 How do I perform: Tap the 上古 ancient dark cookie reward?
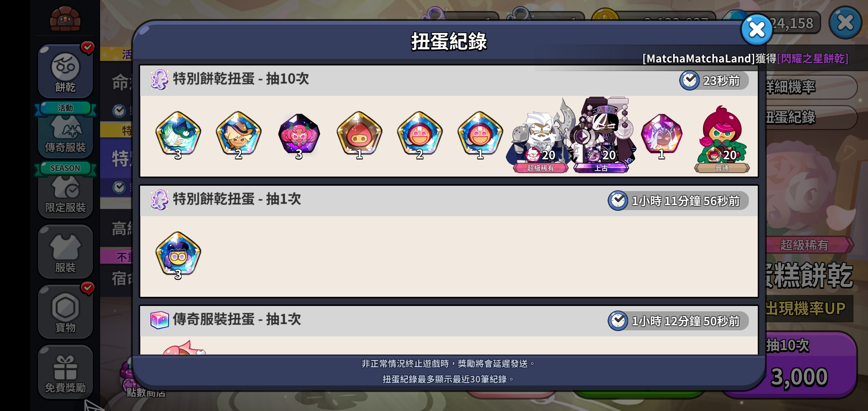click(x=601, y=135)
